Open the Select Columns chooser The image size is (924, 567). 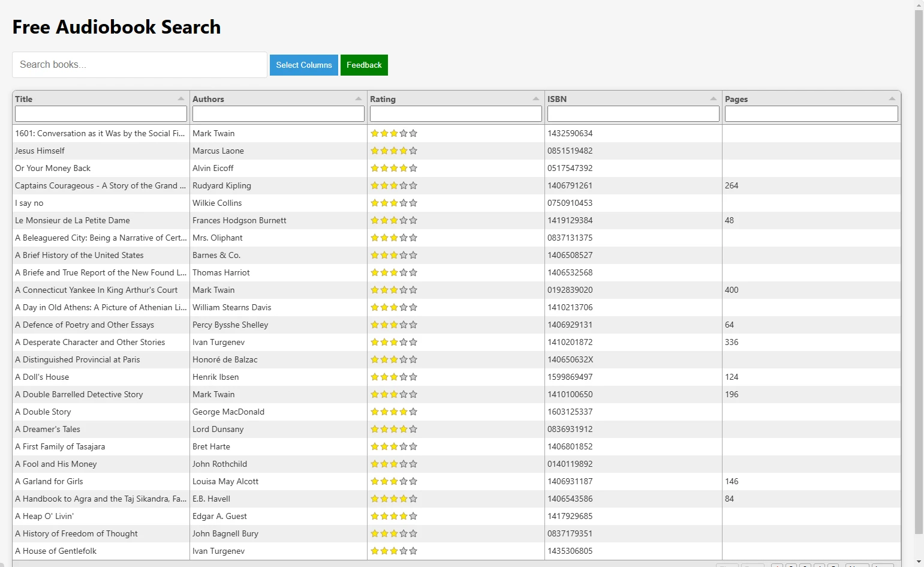coord(303,65)
